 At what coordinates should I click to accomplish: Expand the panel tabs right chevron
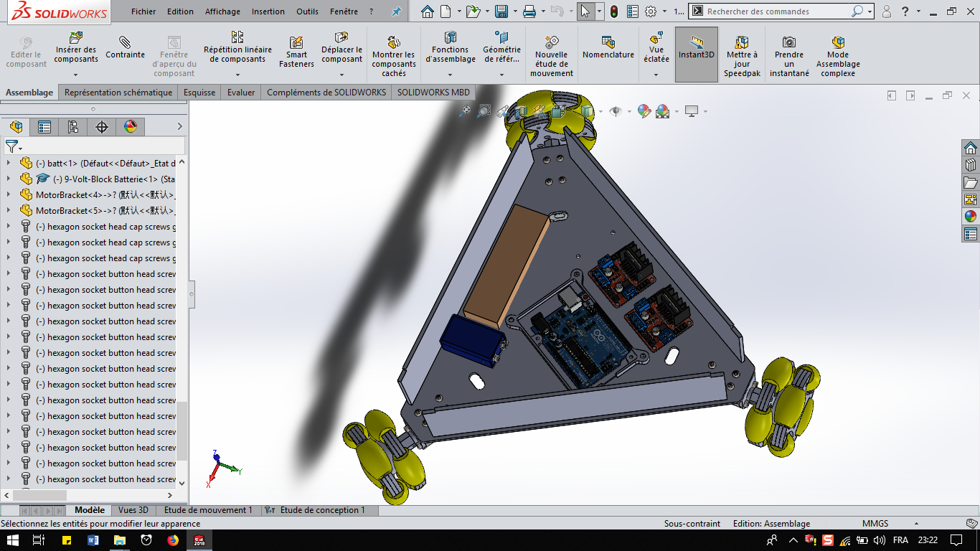click(179, 127)
